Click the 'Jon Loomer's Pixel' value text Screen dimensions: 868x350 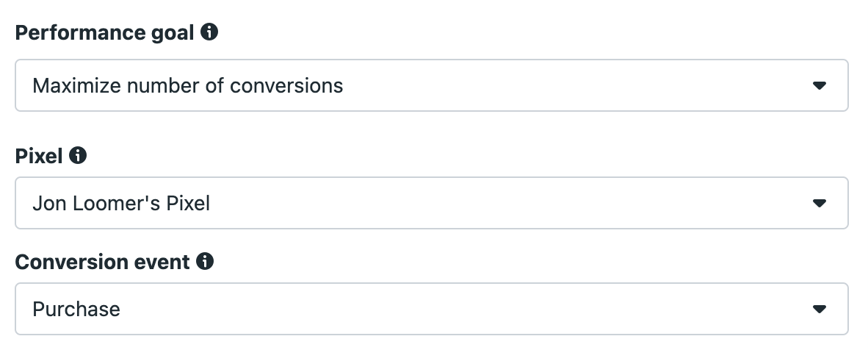[x=121, y=203]
